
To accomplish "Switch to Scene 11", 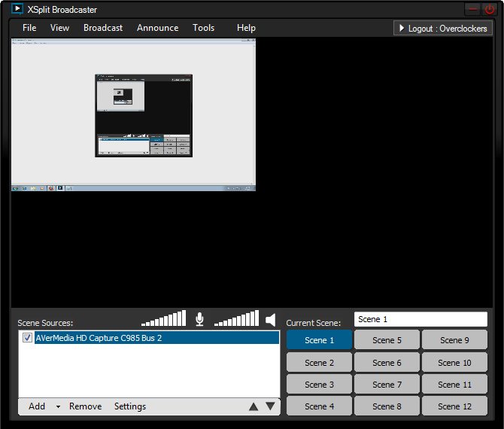I will pyautogui.click(x=455, y=385).
